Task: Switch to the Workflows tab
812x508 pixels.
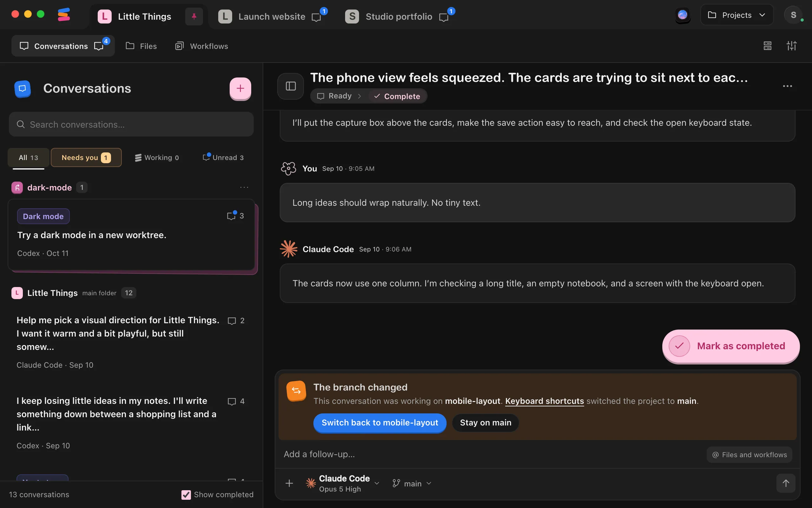Action: tap(202, 46)
